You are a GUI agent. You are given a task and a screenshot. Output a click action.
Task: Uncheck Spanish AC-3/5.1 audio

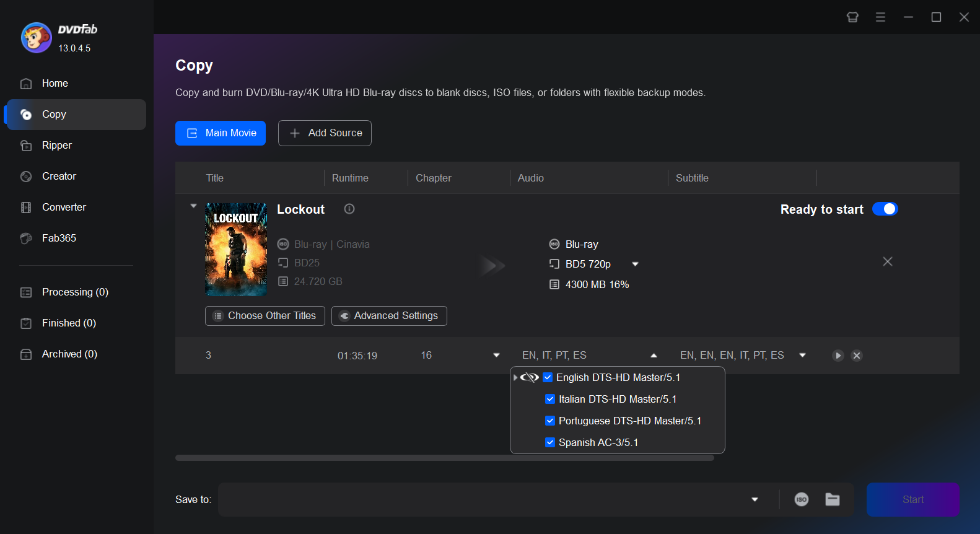(x=550, y=442)
